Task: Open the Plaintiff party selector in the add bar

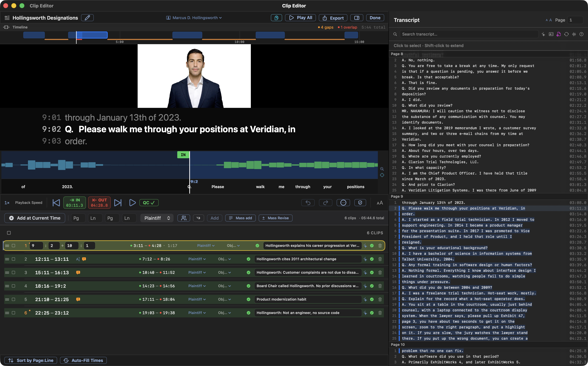Action: [x=157, y=218]
